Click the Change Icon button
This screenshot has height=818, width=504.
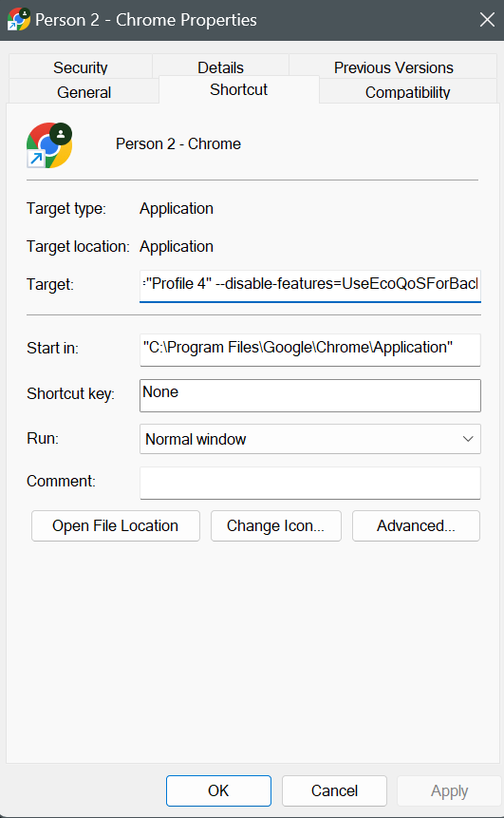[275, 525]
